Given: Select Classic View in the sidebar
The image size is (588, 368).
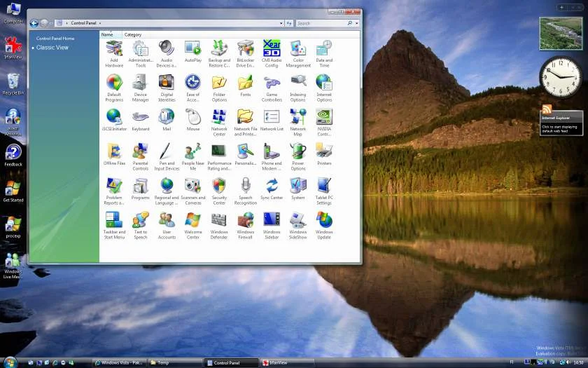Looking at the screenshot, I should tap(52, 48).
